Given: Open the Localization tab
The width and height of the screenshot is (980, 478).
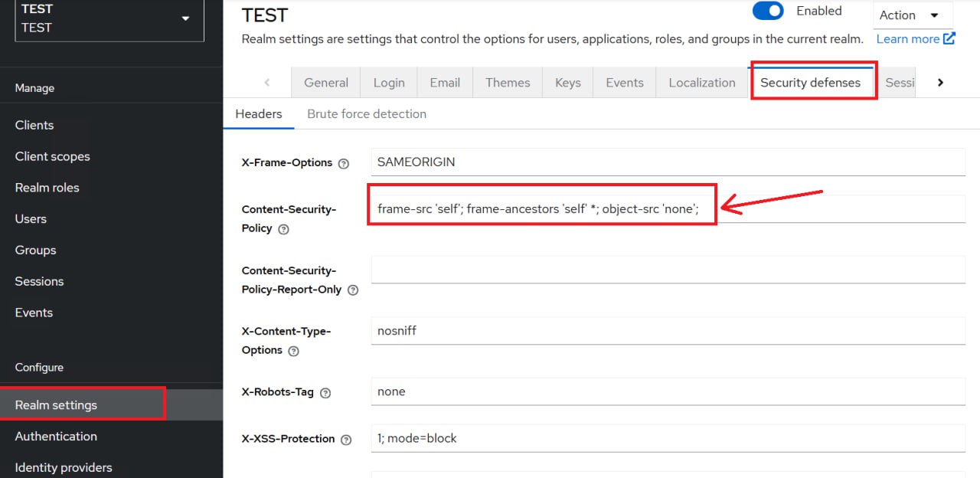Looking at the screenshot, I should (702, 83).
